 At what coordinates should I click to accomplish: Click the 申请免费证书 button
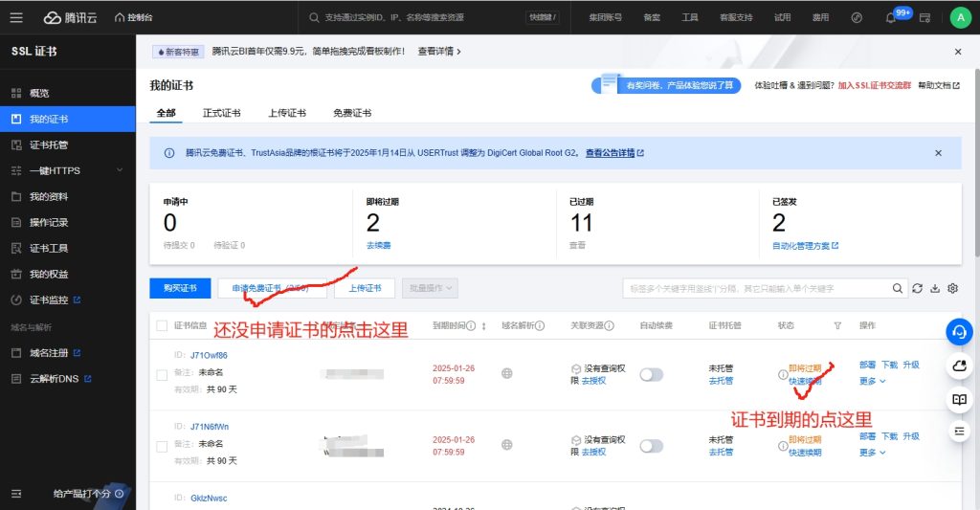[x=272, y=288]
